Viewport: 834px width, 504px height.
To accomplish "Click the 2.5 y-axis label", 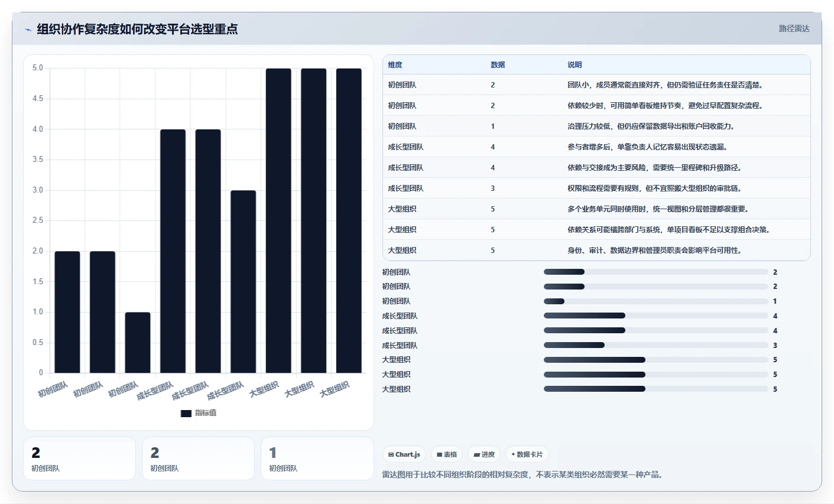I will tap(38, 220).
